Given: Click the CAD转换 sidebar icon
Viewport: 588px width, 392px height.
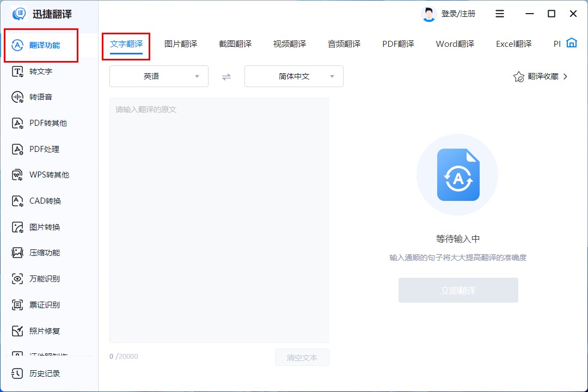Looking at the screenshot, I should coord(18,201).
